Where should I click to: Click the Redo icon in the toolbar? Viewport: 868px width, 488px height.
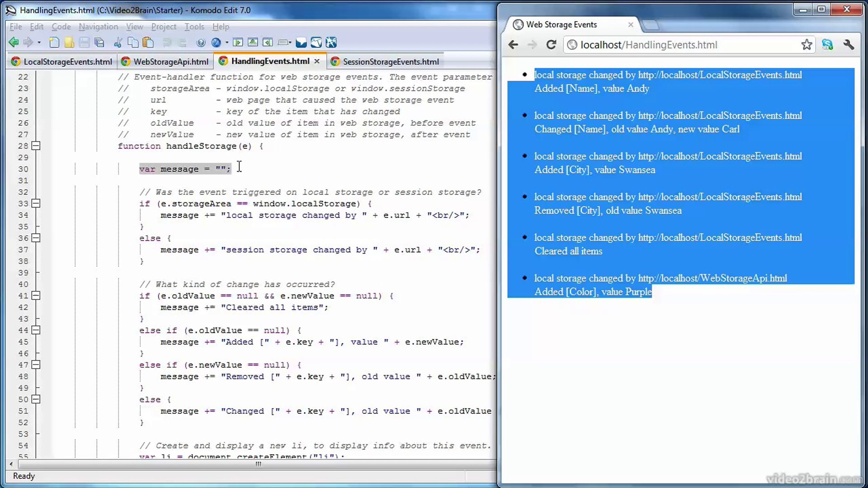pos(182,42)
